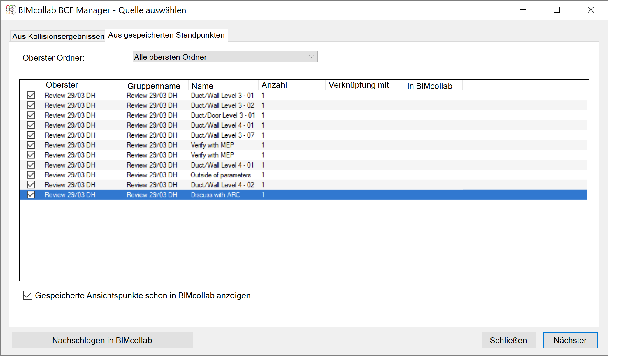
Task: Click Nachschlagen in BIMcollab button
Action: [102, 340]
